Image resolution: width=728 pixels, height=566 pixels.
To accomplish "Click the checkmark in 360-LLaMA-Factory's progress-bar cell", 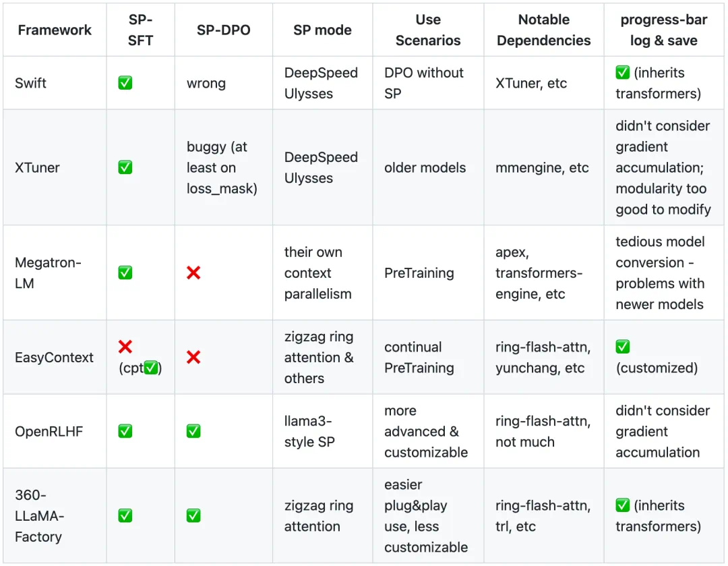I will (623, 505).
